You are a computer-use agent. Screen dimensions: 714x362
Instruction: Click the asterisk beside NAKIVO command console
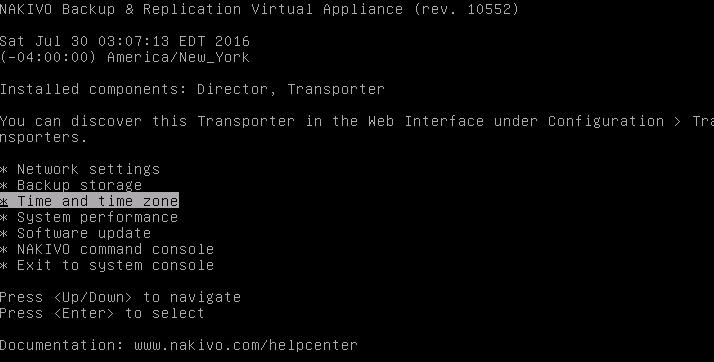point(4,250)
